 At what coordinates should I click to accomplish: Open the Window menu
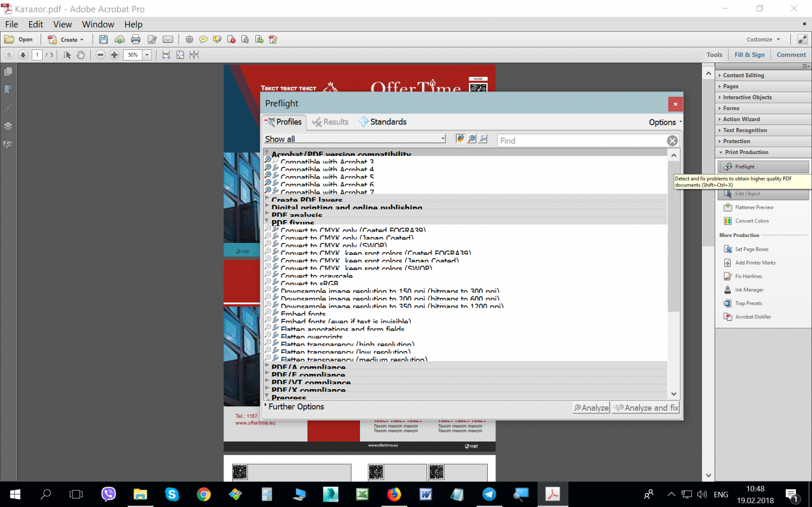98,24
